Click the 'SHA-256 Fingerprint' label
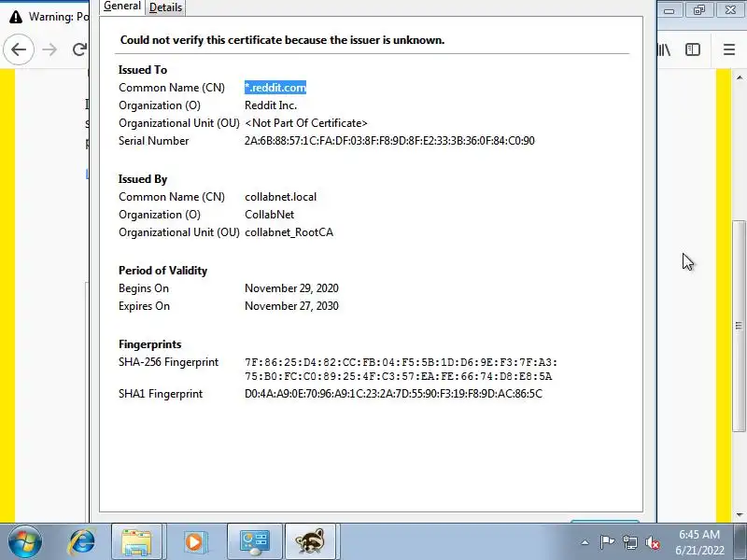Viewport: 747px width, 560px height. 168,362
